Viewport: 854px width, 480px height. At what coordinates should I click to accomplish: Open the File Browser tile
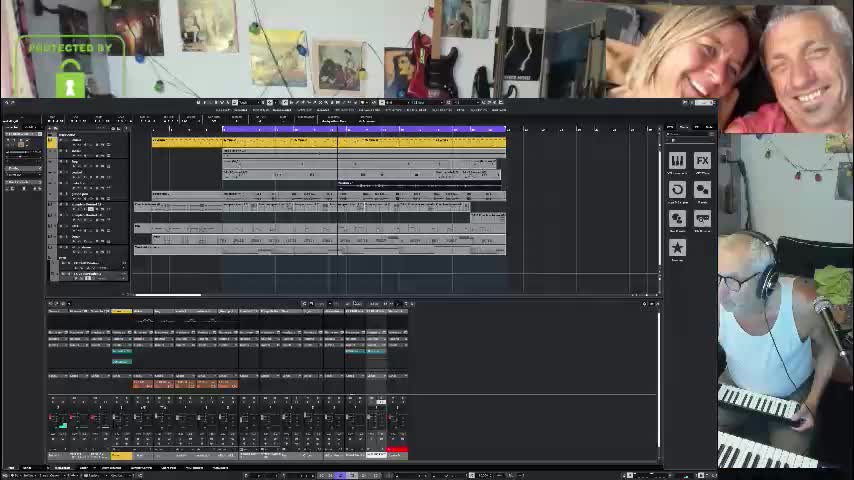(x=702, y=219)
